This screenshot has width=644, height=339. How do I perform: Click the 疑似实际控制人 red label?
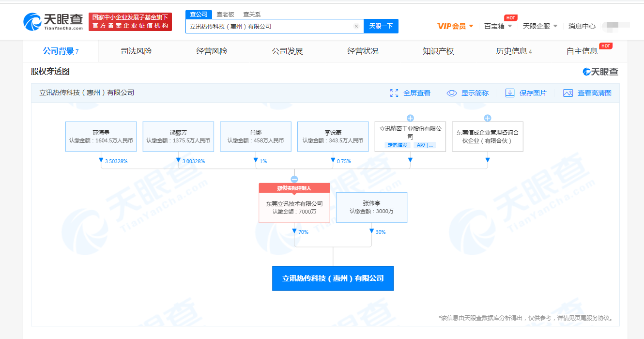(294, 188)
